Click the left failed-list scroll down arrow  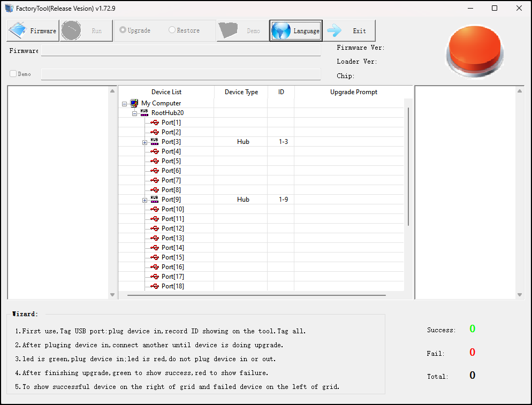coord(112,295)
